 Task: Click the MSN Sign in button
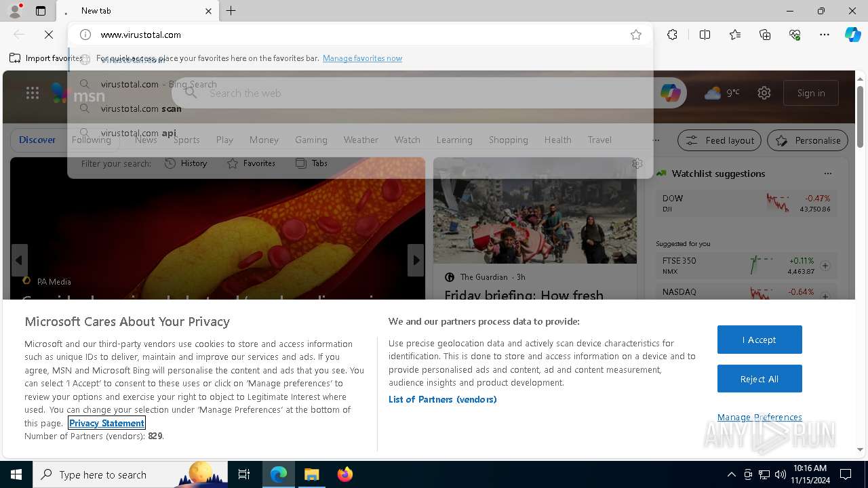click(x=811, y=93)
